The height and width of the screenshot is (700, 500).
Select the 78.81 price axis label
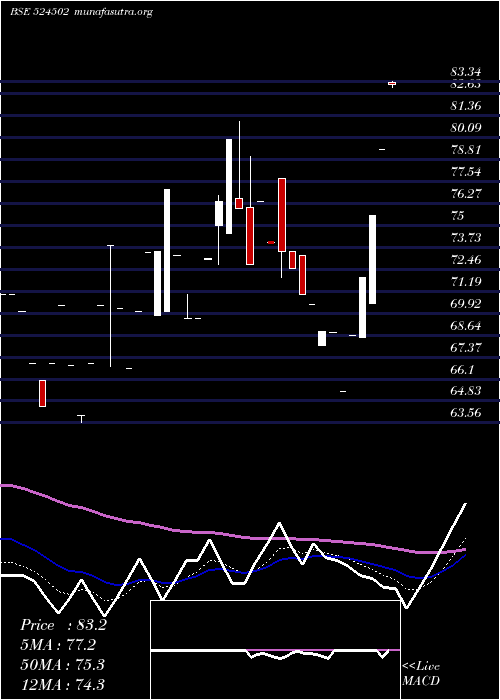466,150
